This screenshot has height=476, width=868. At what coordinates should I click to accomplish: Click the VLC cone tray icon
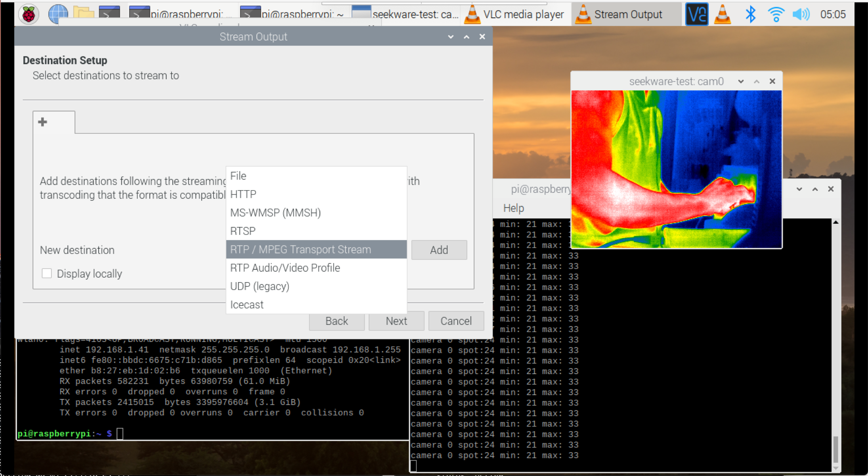[723, 14]
